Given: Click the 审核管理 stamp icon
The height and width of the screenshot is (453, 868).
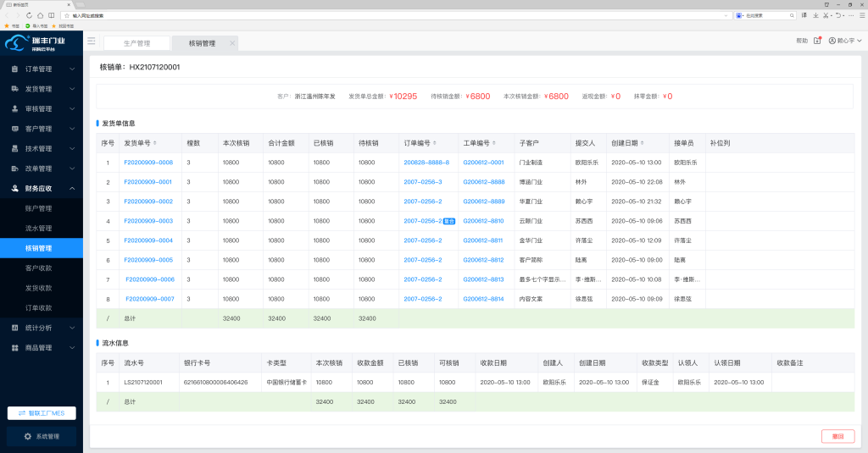Looking at the screenshot, I should [15, 109].
